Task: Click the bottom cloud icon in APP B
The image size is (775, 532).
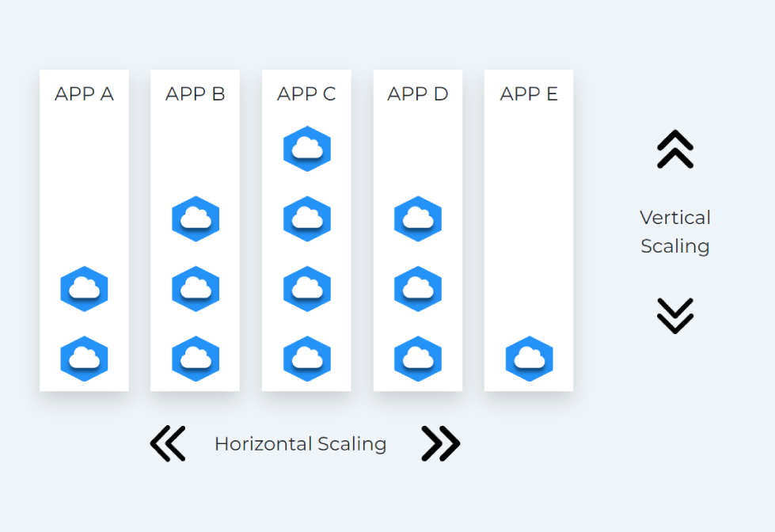Action: click(196, 359)
